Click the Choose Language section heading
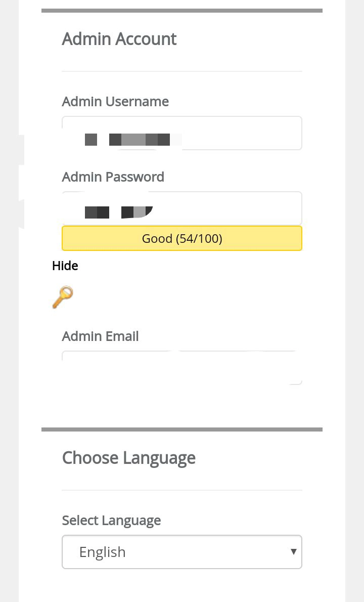This screenshot has width=364, height=602. 128,458
